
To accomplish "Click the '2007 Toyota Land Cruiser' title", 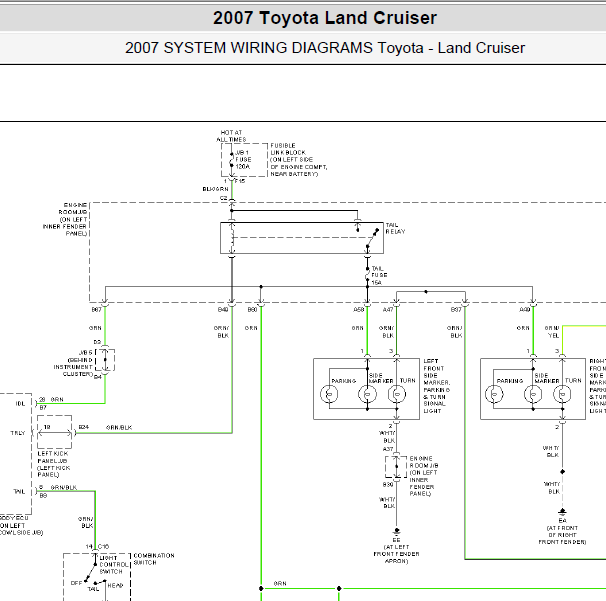I will click(325, 18).
